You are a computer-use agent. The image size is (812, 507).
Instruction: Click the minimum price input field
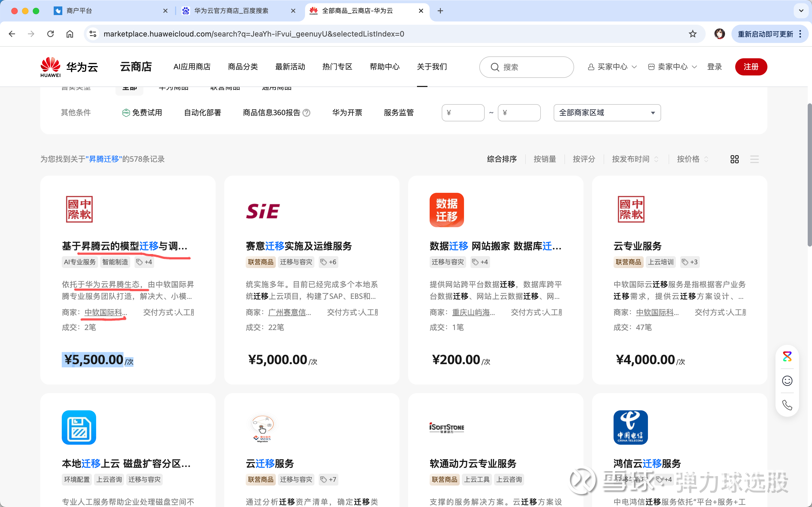coord(463,113)
